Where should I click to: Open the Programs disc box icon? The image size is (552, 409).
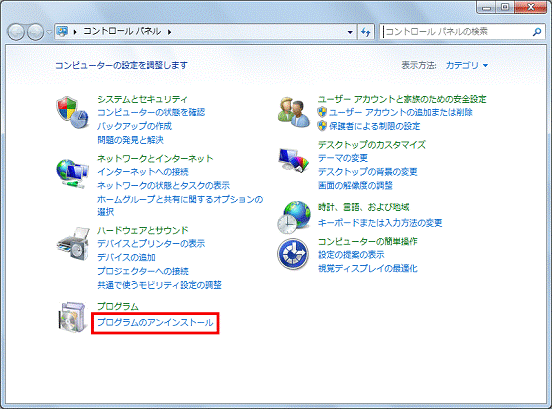coord(73,317)
